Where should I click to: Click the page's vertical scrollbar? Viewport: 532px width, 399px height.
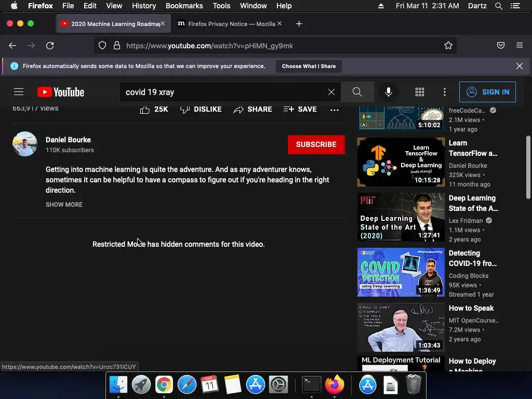[528, 167]
